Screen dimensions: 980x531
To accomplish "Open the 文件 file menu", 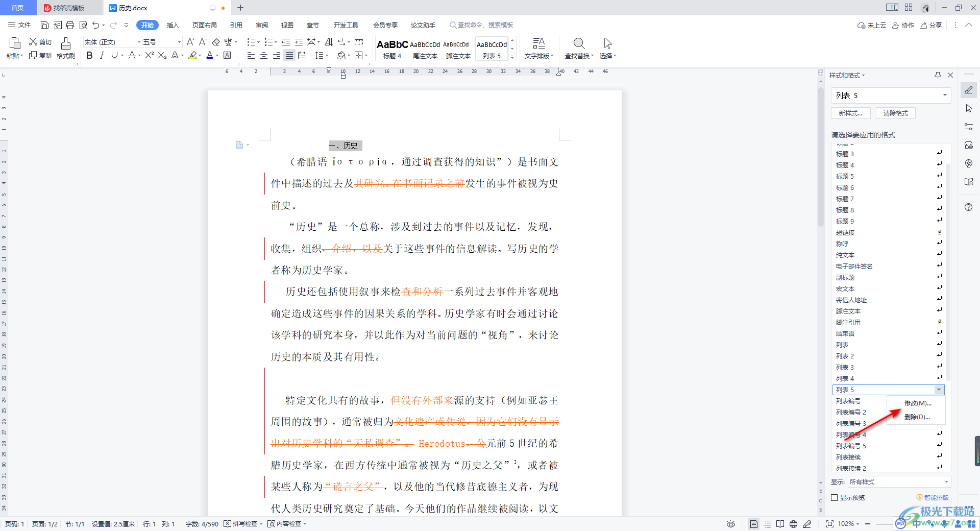I will pos(19,25).
